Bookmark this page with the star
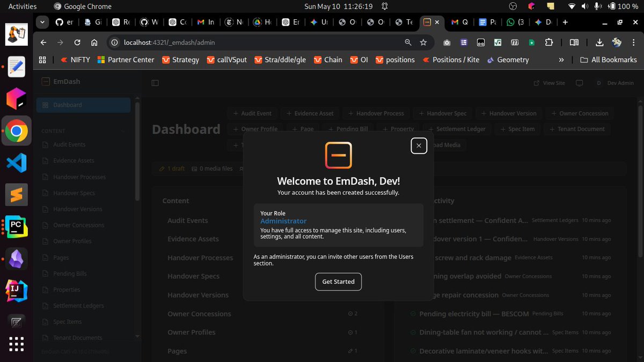This screenshot has height=362, width=644. point(423,42)
